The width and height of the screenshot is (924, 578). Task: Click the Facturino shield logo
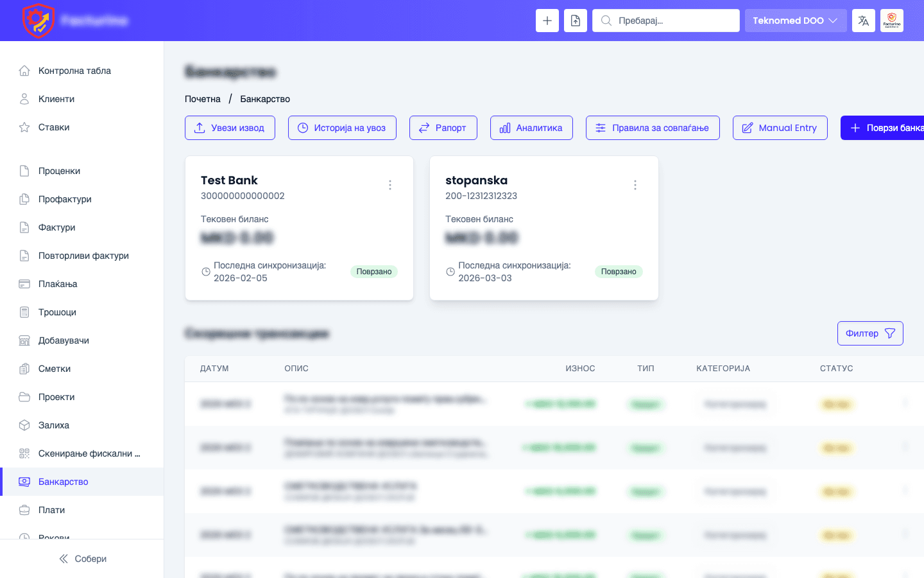[38, 21]
